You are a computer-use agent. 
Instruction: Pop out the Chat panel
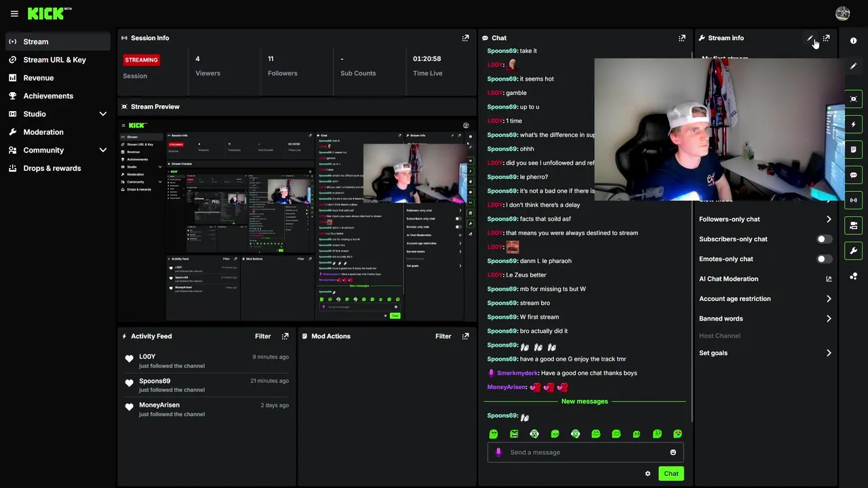[x=682, y=38]
